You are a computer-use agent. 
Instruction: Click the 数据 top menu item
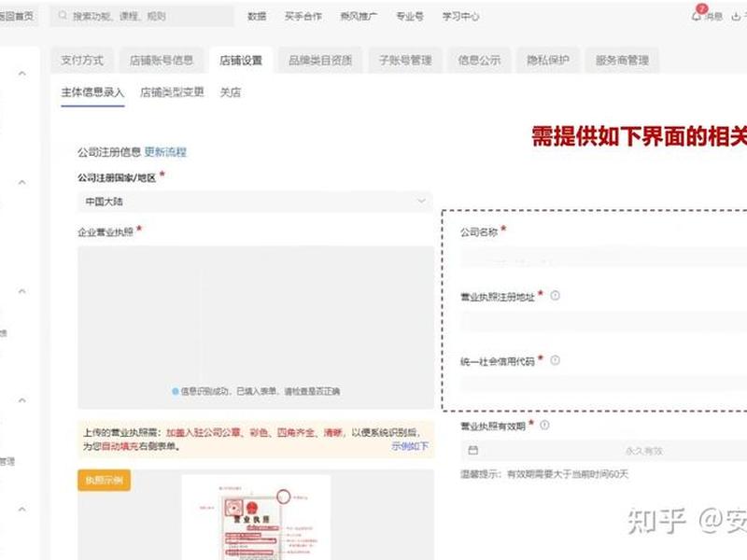[x=257, y=16]
